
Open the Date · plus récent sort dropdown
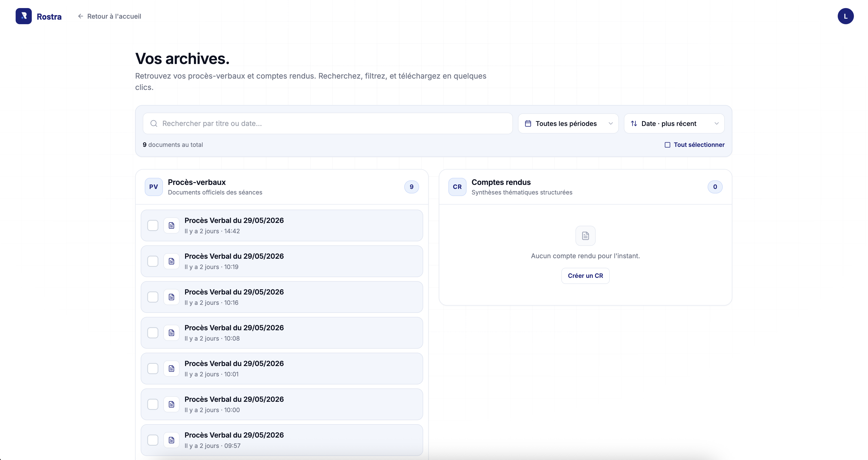tap(674, 123)
